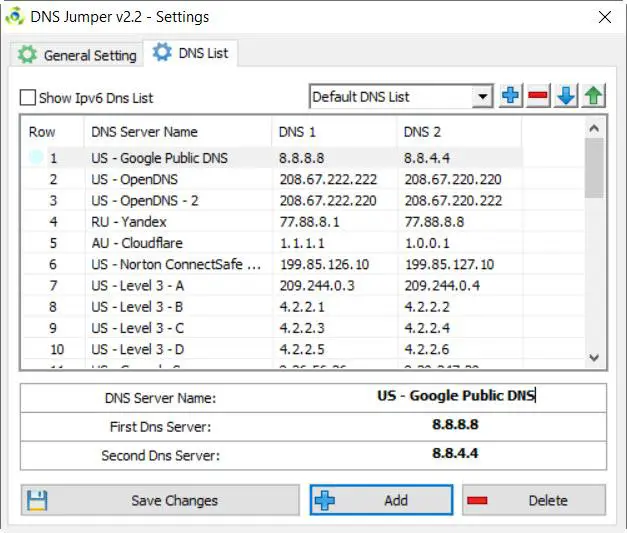Click DNS 1 cell 208.67.222.220
Image resolution: width=627 pixels, height=533 pixels.
click(328, 200)
